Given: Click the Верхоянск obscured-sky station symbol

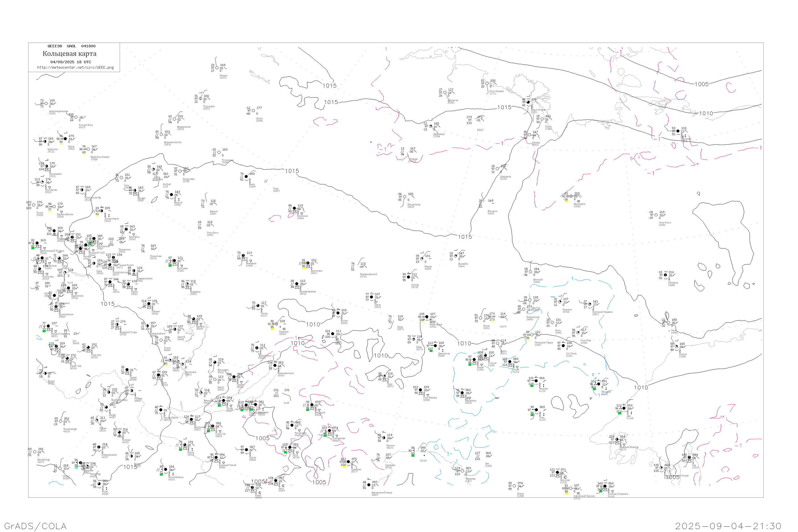Looking at the screenshot, I should point(571,197).
